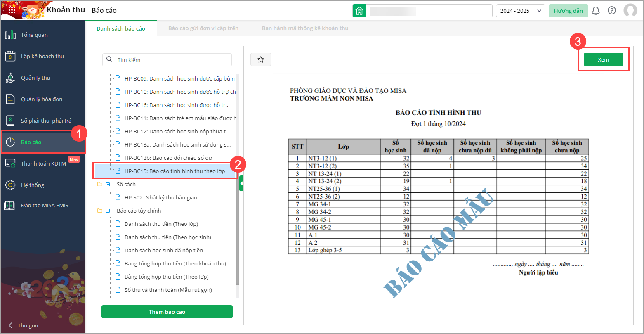
Task: Click file icon beside HP-BC09 report
Action: coord(118,78)
